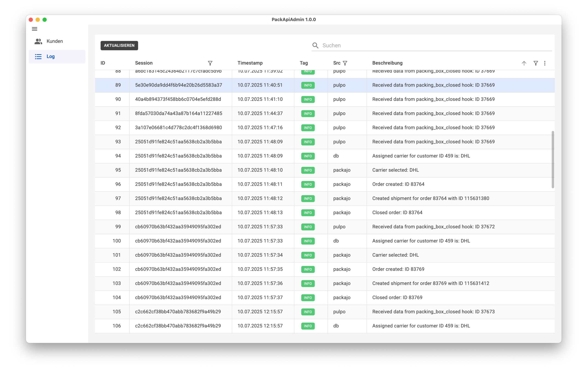The height and width of the screenshot is (381, 588).
Task: Click 'Closed order: ID 83769'
Action: tap(397, 297)
